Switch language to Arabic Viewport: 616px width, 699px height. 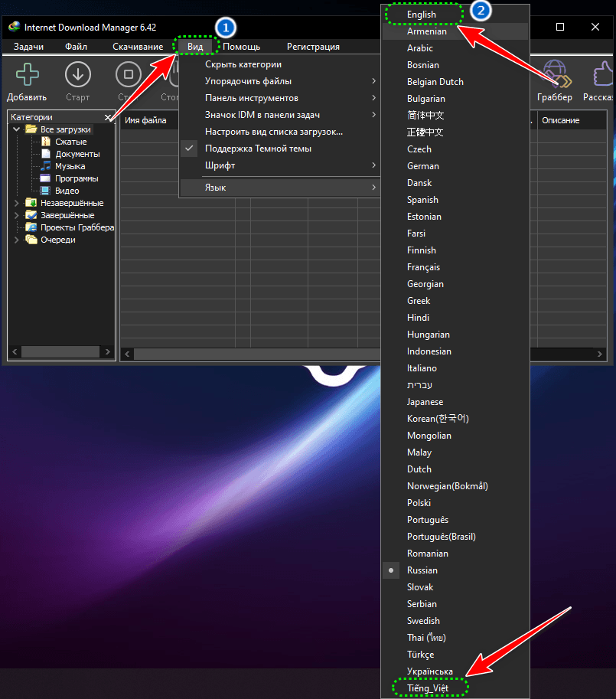pyautogui.click(x=455, y=48)
